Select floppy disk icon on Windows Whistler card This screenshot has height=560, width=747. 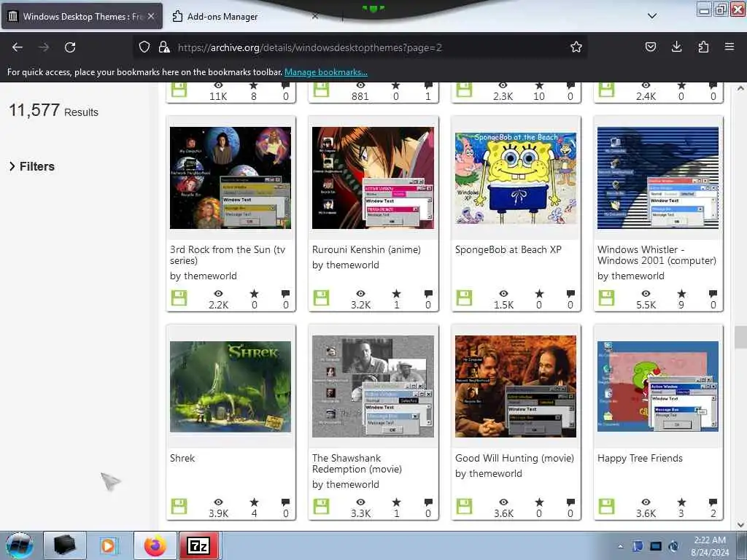click(x=606, y=297)
